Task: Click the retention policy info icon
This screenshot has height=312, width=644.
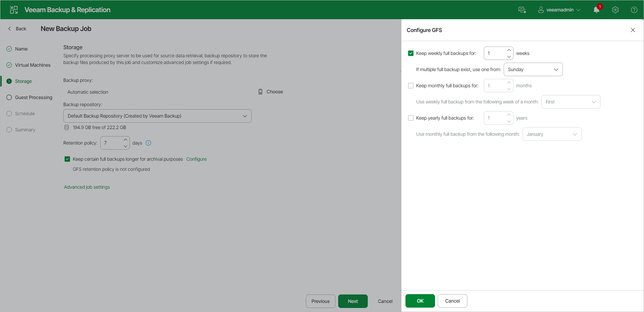Action: pos(148,143)
